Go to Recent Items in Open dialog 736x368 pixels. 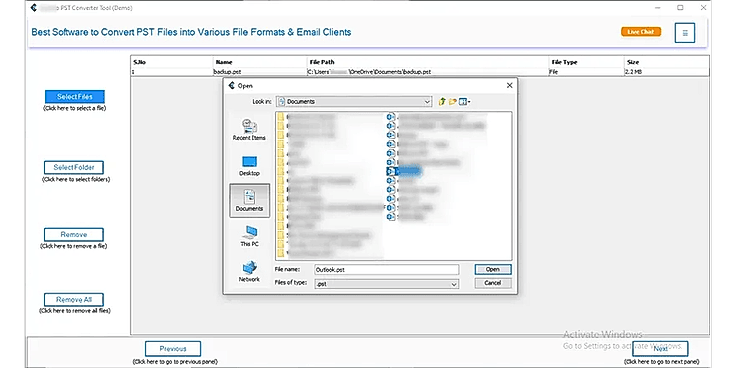pyautogui.click(x=249, y=130)
